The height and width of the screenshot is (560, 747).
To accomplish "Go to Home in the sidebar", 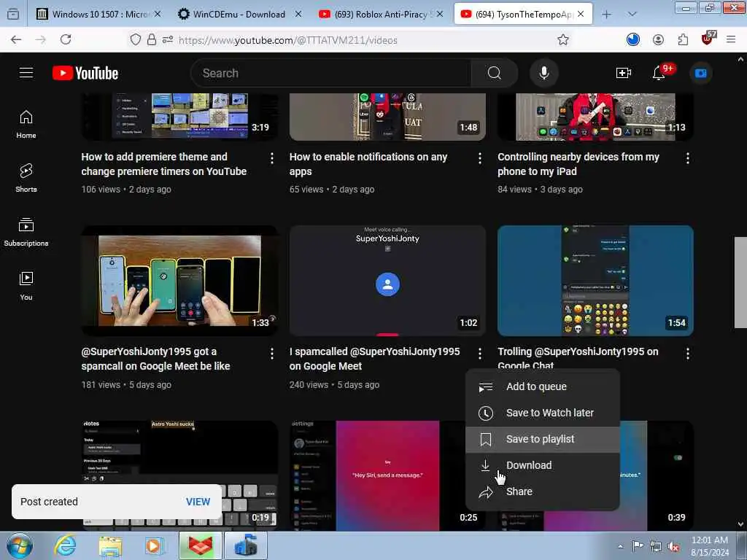I will pos(26,124).
